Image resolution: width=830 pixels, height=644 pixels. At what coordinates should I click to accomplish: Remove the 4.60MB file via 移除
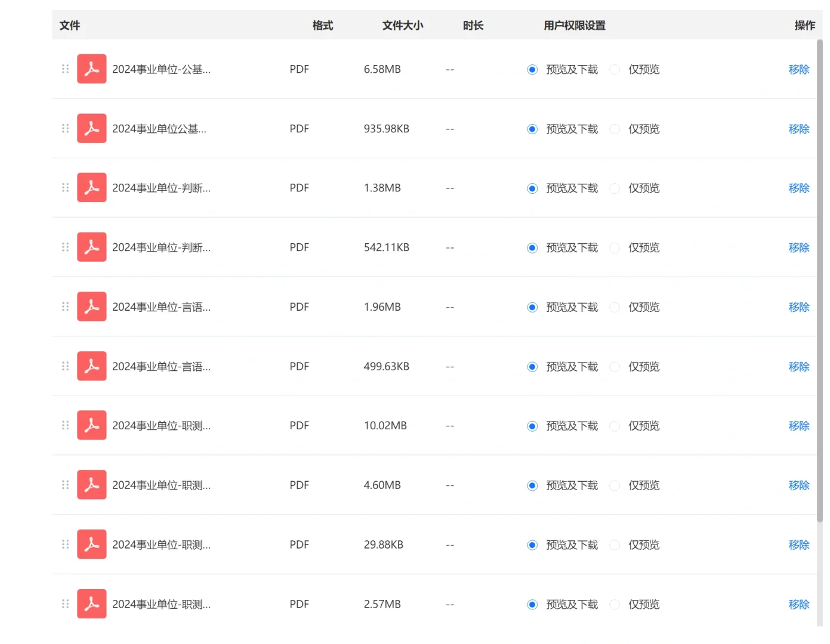(799, 485)
